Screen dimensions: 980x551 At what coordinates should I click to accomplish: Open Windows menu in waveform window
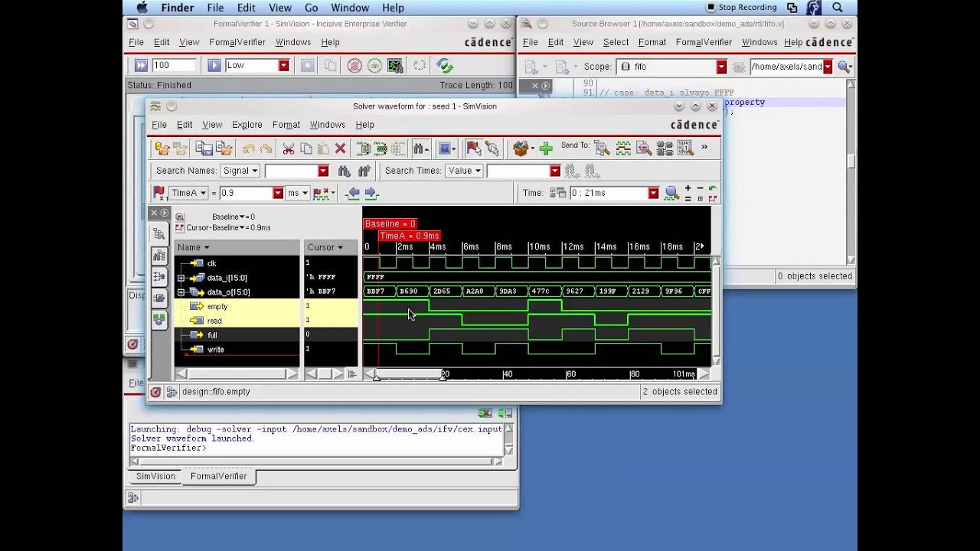pos(328,125)
